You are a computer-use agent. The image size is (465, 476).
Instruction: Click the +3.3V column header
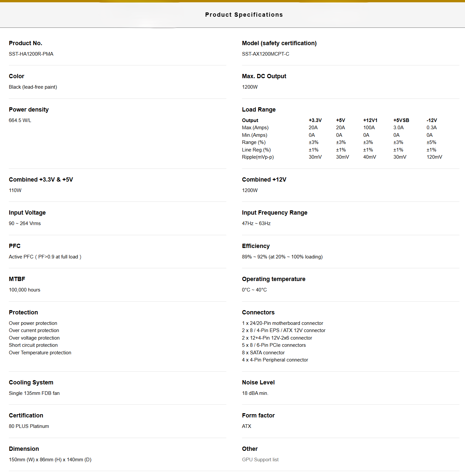pyautogui.click(x=315, y=120)
